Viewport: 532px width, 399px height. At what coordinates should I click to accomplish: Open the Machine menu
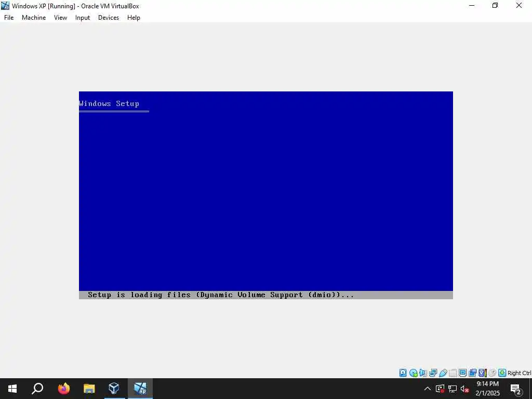pos(34,18)
